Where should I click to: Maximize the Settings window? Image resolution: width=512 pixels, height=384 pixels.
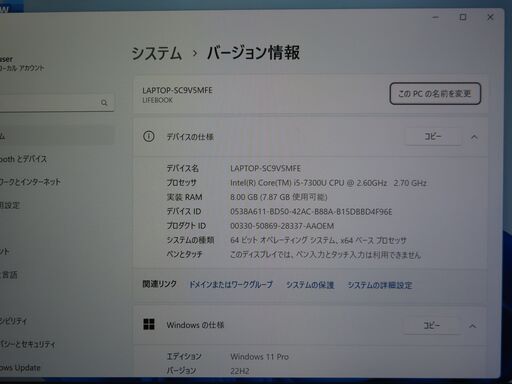point(463,17)
